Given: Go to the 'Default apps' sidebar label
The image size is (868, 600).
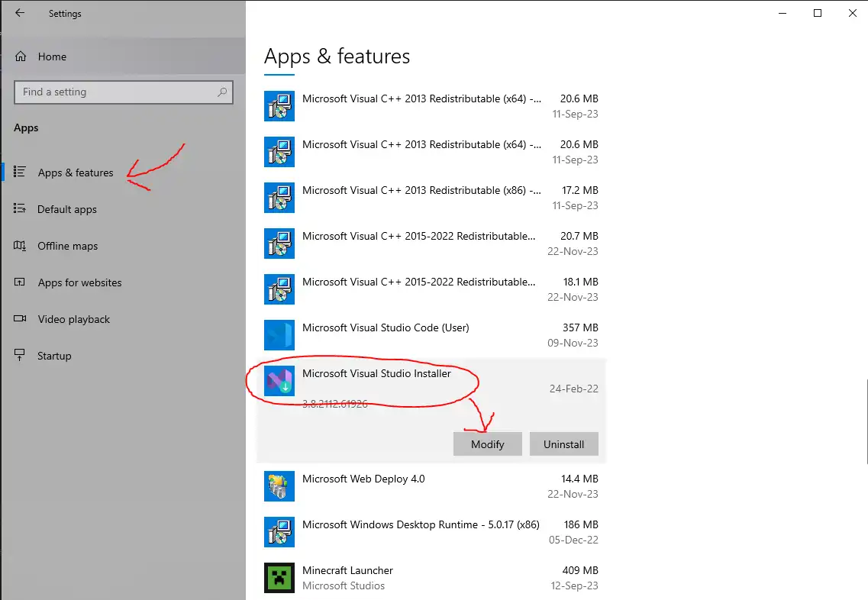Looking at the screenshot, I should tap(67, 209).
